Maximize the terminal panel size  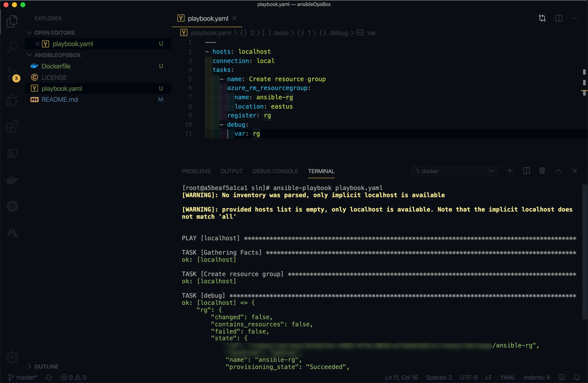click(x=558, y=171)
